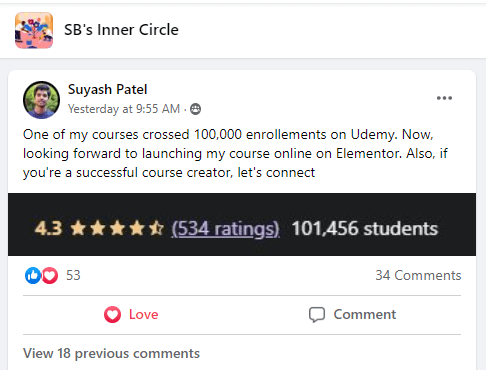Viewport: 486px width, 370px height.
Task: Click the group members privacy icon
Action: [195, 109]
